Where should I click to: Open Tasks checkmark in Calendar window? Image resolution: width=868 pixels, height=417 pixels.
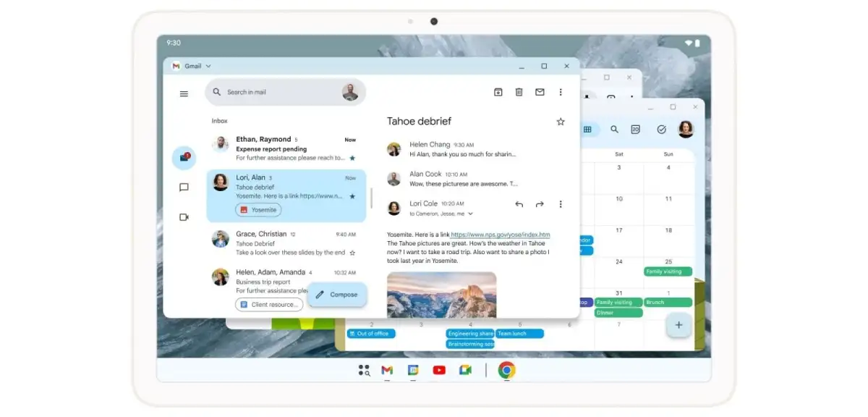click(x=661, y=130)
